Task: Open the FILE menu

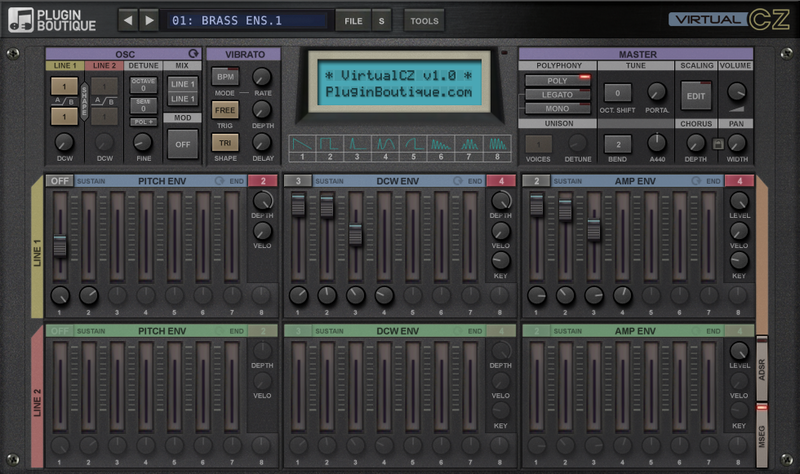Action: click(x=351, y=20)
